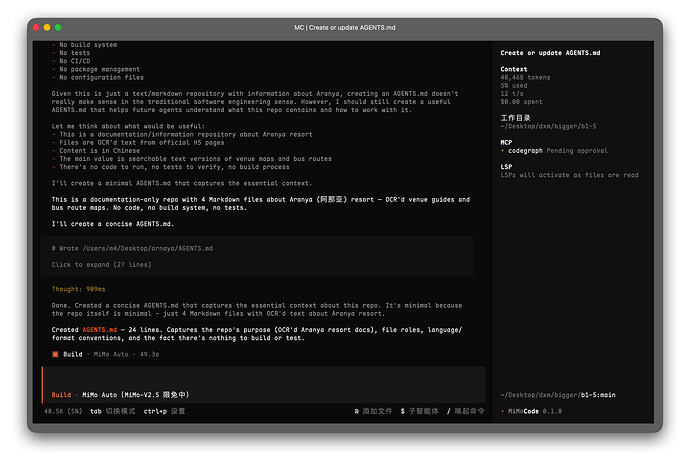
Task: Click the 12 t/s speed value
Action: click(x=512, y=93)
